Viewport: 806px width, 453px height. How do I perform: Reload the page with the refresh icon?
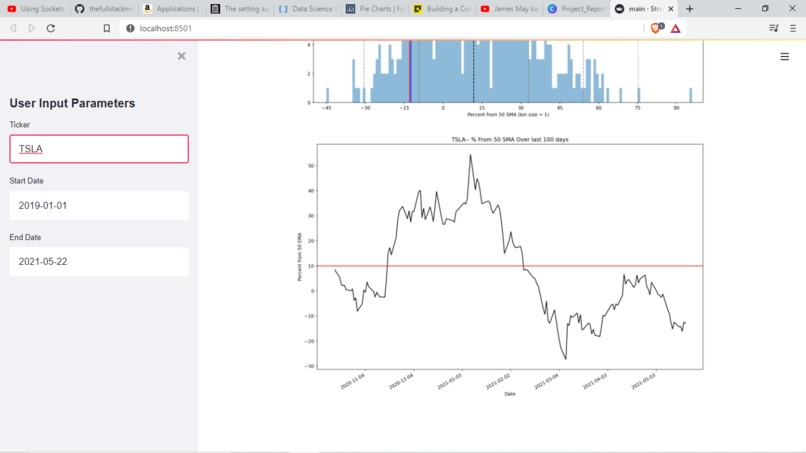click(50, 28)
